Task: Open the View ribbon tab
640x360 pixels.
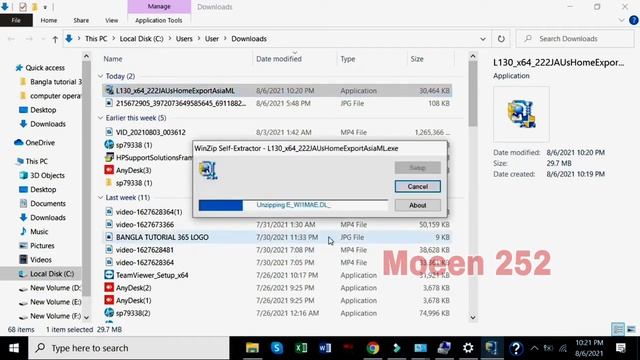Action: coord(111,20)
